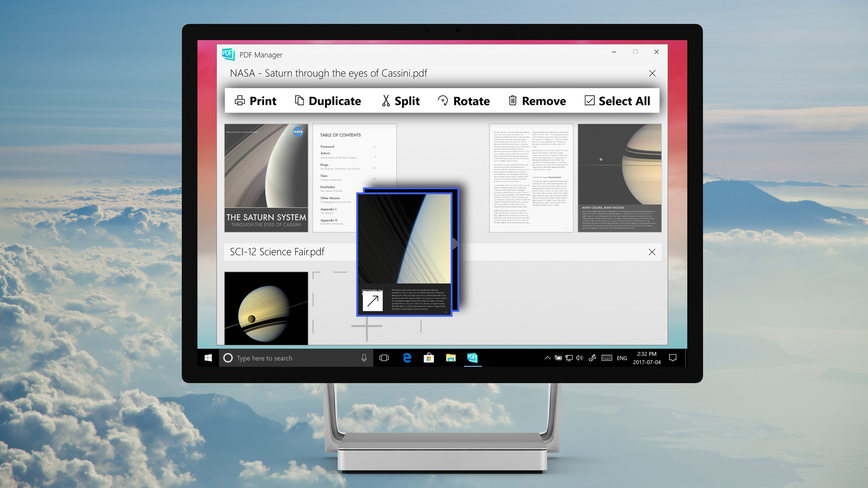The height and width of the screenshot is (488, 868).
Task: Click the Rotate arrow icon
Action: coord(443,101)
